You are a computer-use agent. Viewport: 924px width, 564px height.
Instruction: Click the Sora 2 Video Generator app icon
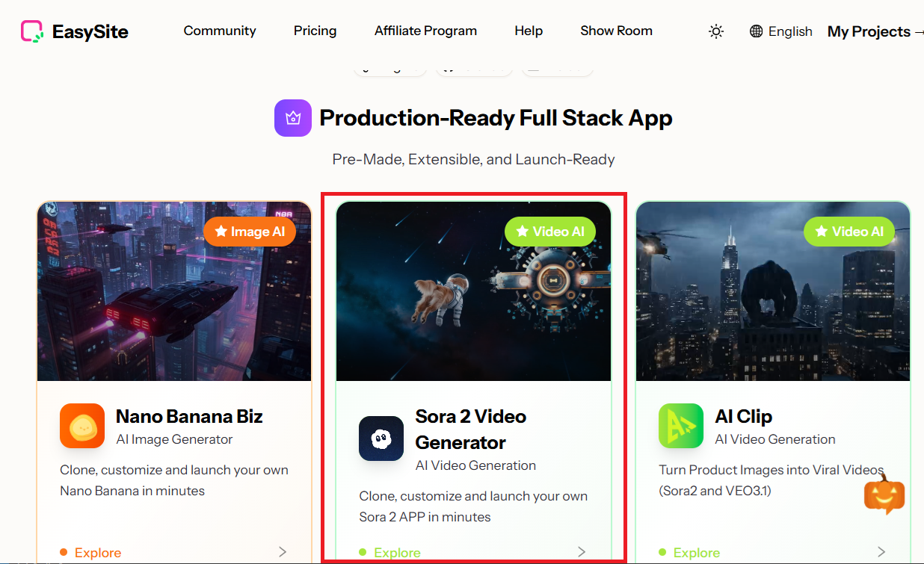click(x=381, y=439)
